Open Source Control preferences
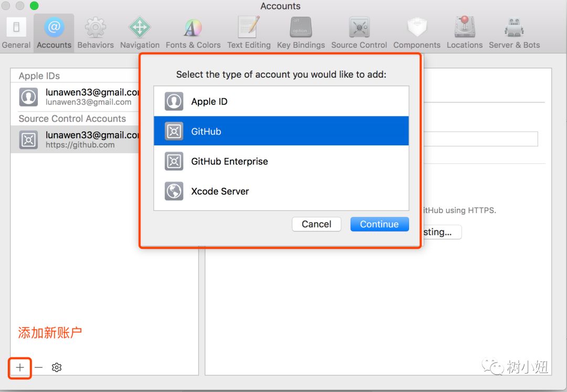Image resolution: width=567 pixels, height=392 pixels. (359, 33)
